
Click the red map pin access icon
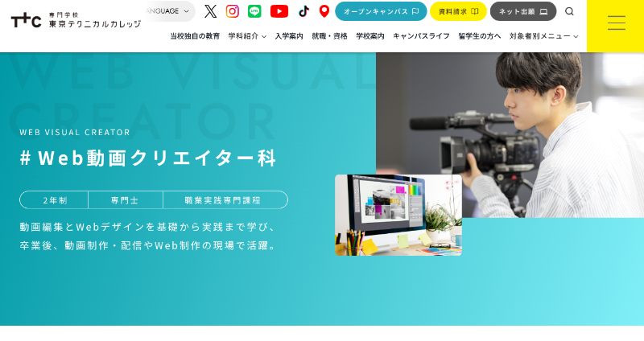324,11
